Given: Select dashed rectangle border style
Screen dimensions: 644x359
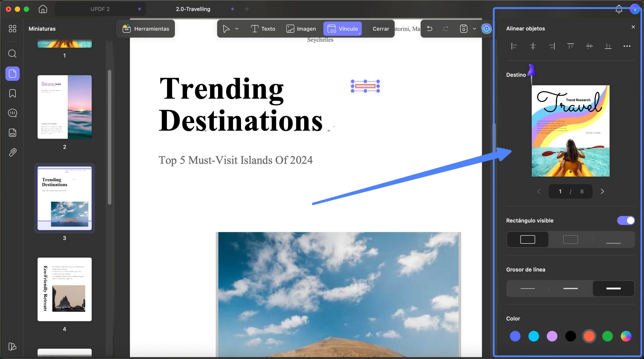Looking at the screenshot, I should pos(571,239).
